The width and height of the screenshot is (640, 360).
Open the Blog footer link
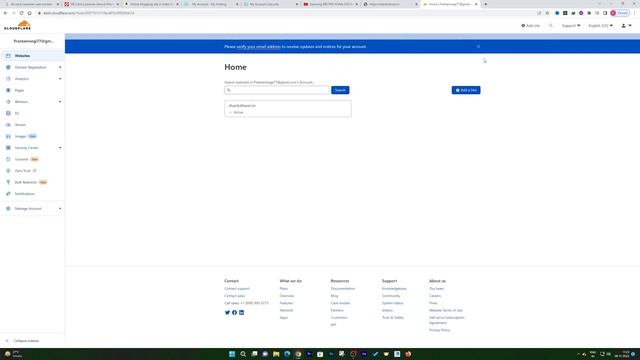point(334,296)
